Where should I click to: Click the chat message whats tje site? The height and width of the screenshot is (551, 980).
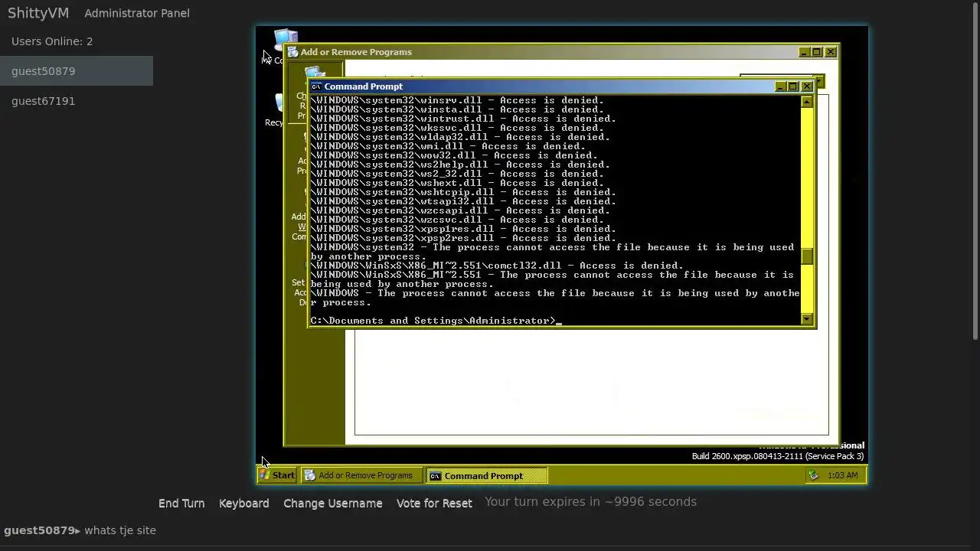coord(120,530)
